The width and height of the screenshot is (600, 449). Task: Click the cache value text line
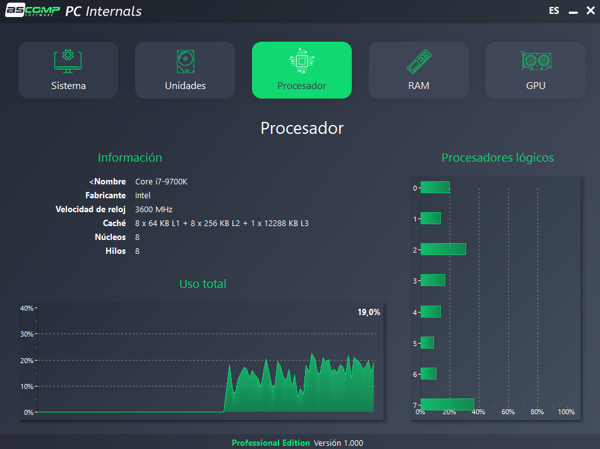point(222,223)
